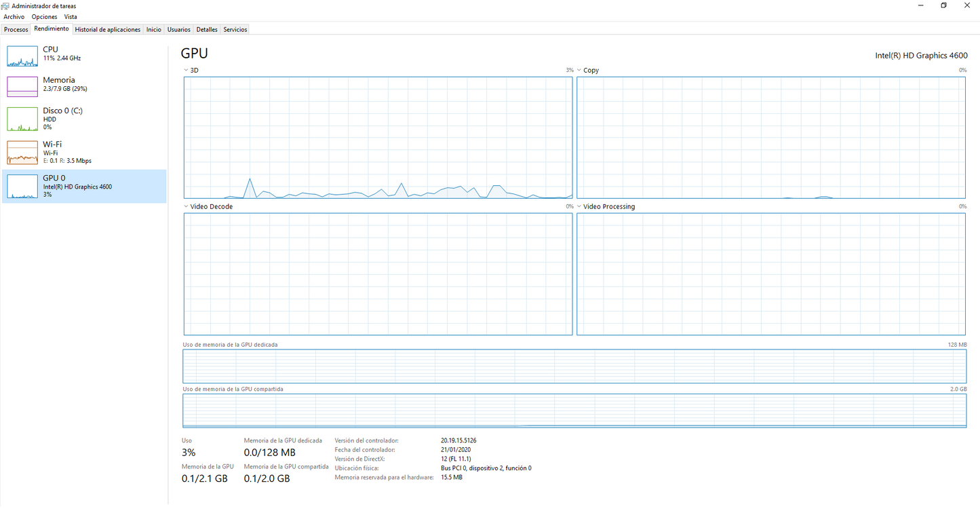Viewport: 980px width, 509px height.
Task: Click the Uso 3% value
Action: [x=189, y=453]
